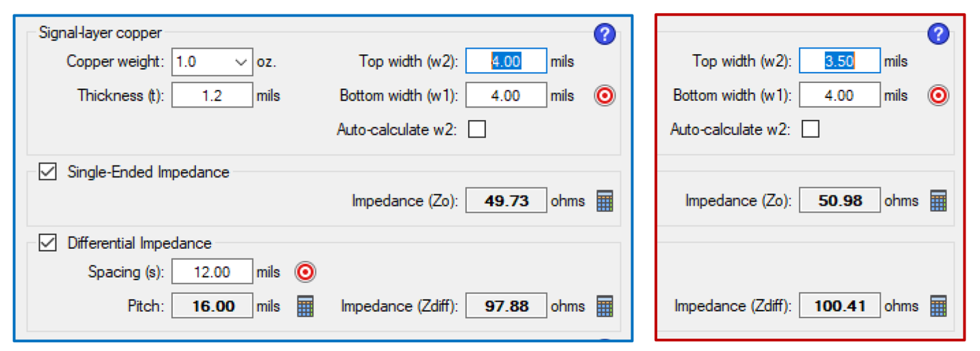Open the Copper weight dropdown
This screenshot has height=351, width=980.
212,62
